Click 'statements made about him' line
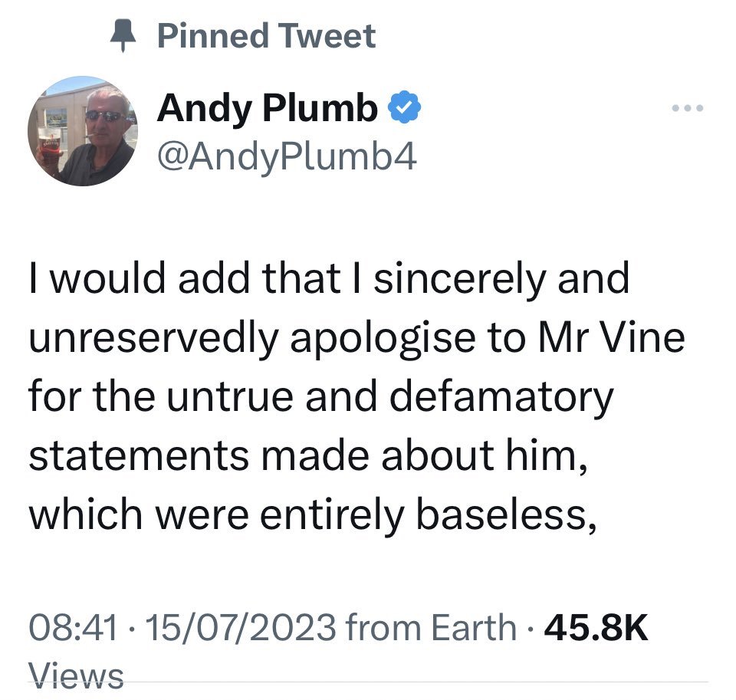 pyautogui.click(x=307, y=456)
